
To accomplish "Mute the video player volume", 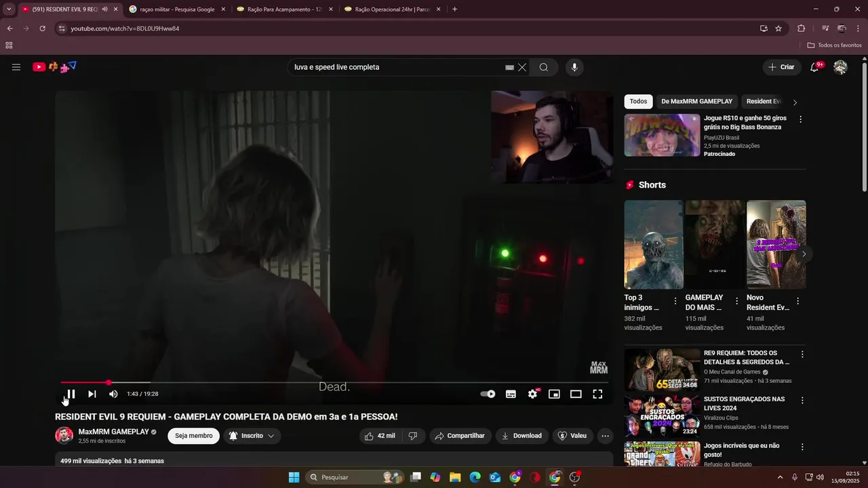I will 113,394.
